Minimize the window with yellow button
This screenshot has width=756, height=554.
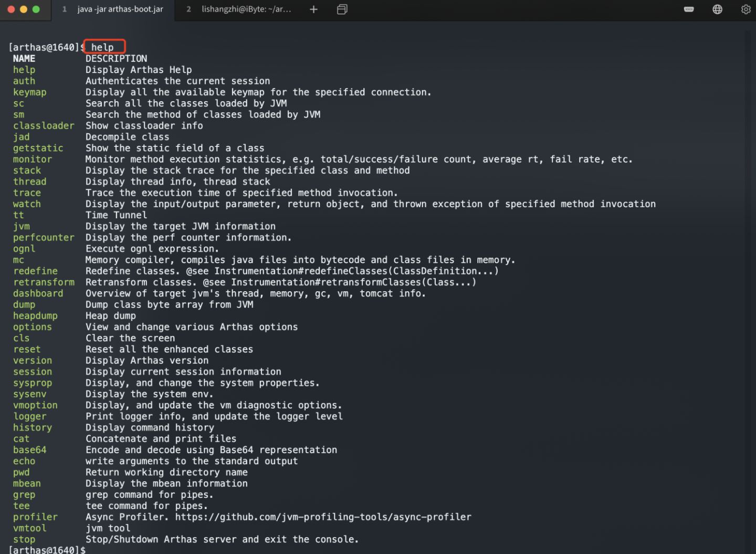click(x=23, y=9)
